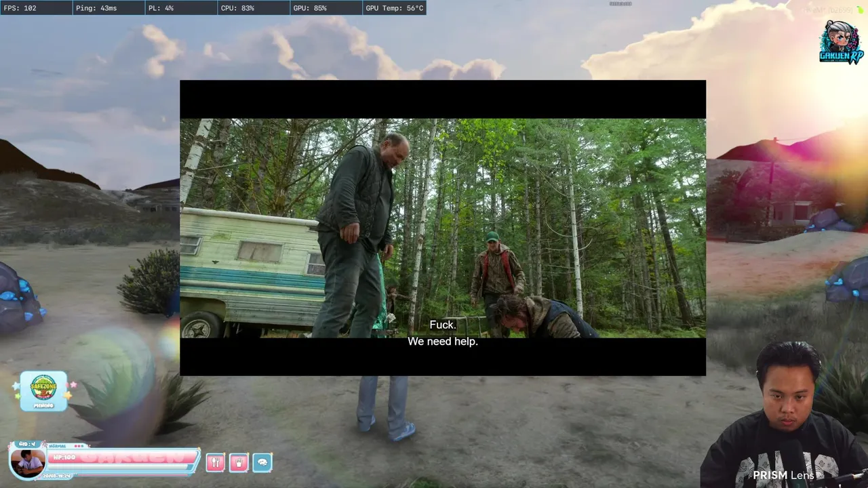Click the thirst drink cup status icon
The height and width of the screenshot is (488, 868).
[x=239, y=462]
